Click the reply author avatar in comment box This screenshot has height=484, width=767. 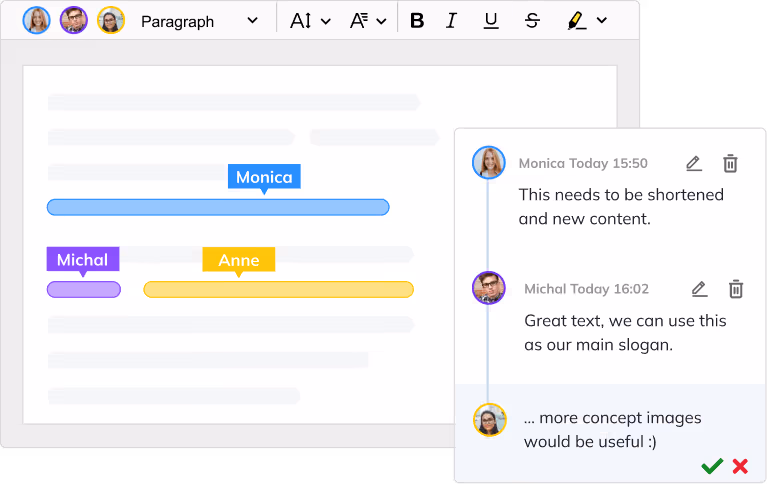pyautogui.click(x=490, y=419)
